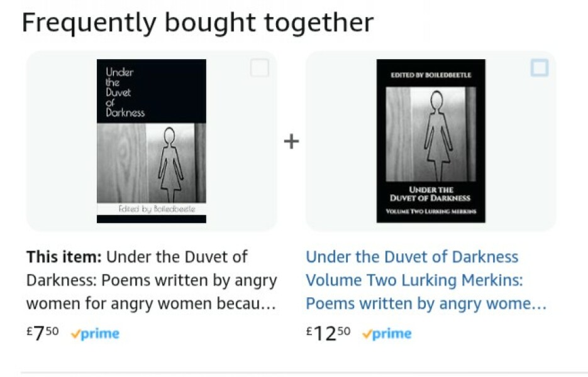Click the Prime badge beside £7.50

95,334
